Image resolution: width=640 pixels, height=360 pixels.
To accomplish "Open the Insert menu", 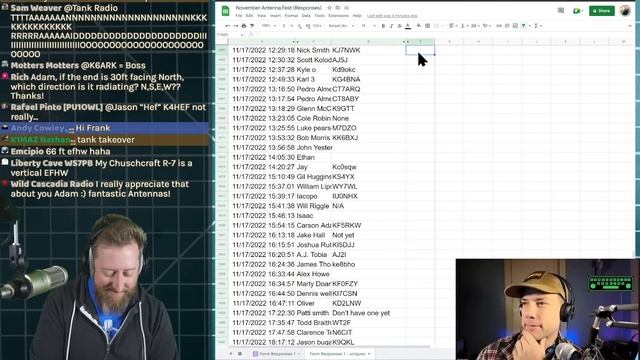I will click(276, 16).
